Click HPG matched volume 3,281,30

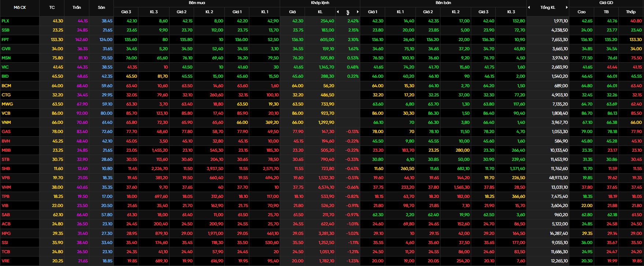(x=326, y=233)
